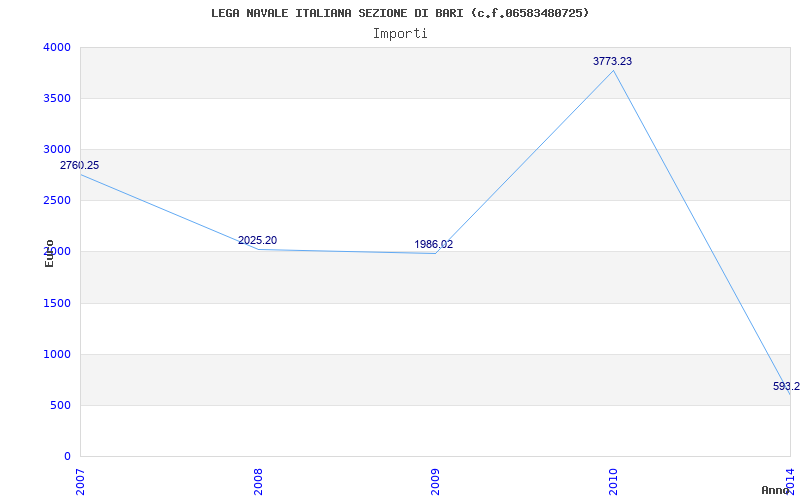The width and height of the screenshot is (800, 500).
Task: Click the 500 y-axis value
Action: (x=61, y=406)
